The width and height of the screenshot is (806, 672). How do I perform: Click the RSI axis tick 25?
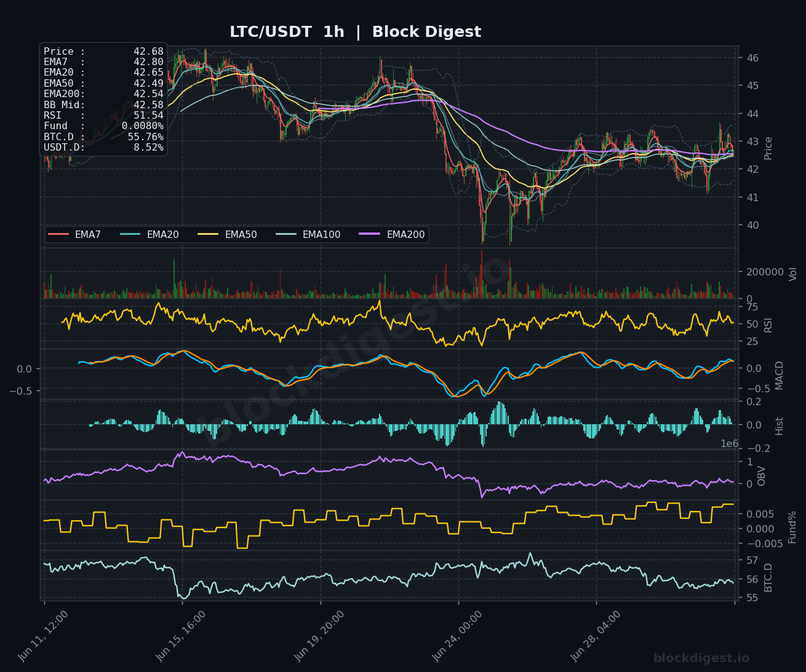coord(752,341)
